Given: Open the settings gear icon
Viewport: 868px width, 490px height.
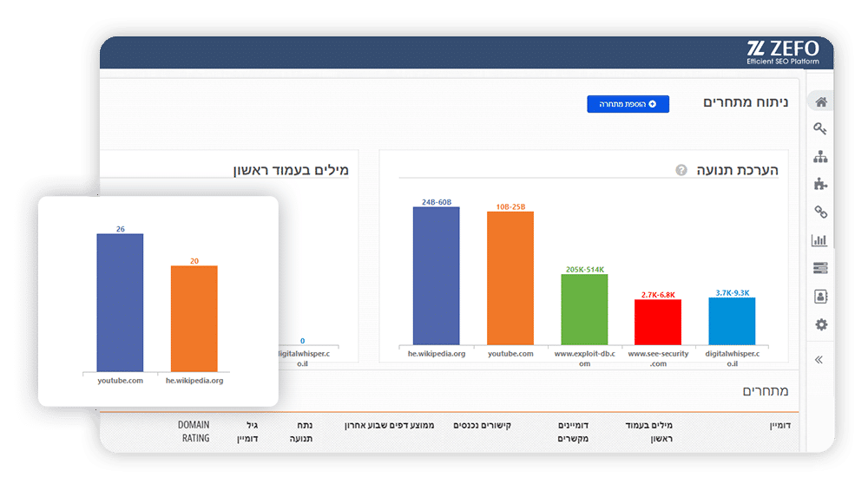Looking at the screenshot, I should click(821, 324).
